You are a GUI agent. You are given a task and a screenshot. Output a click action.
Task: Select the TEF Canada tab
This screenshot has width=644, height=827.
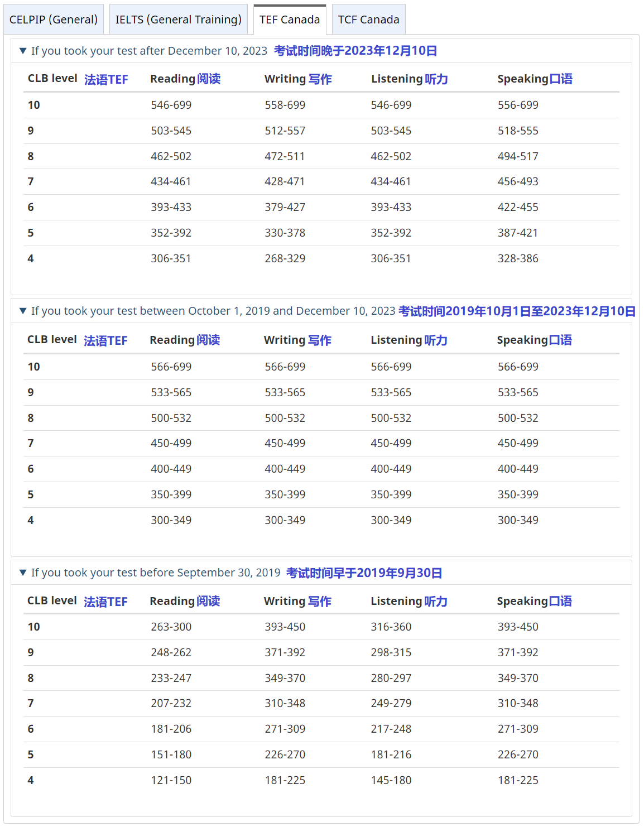click(289, 20)
